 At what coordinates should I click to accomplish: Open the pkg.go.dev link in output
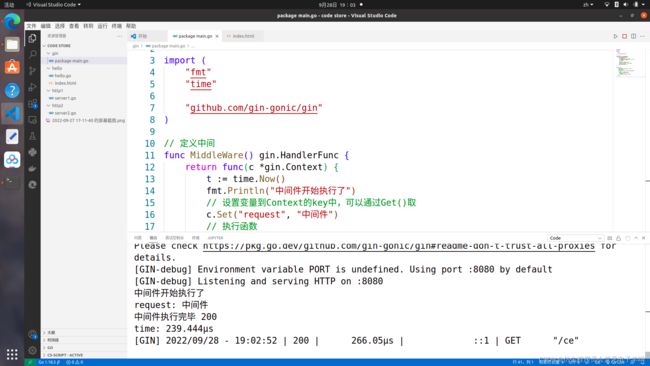398,246
